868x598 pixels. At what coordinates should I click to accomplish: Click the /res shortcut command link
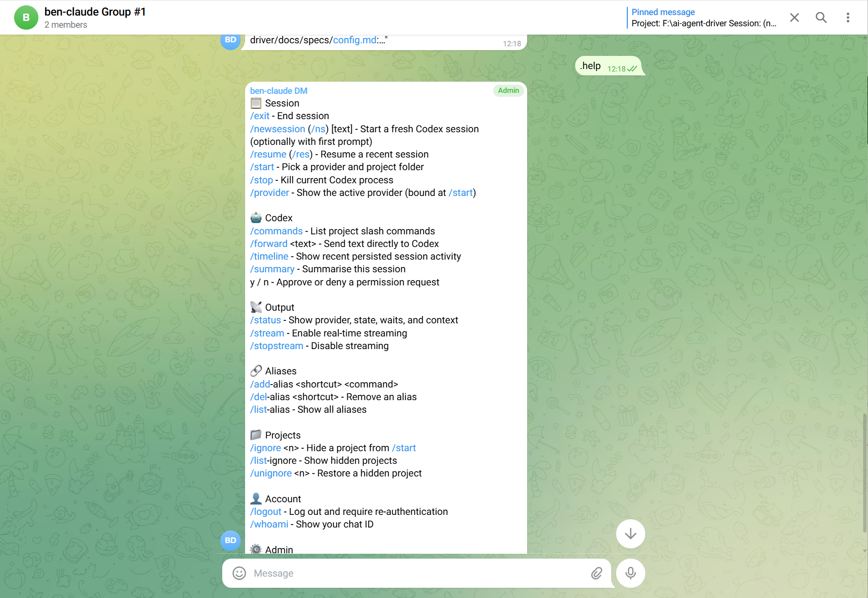(301, 154)
